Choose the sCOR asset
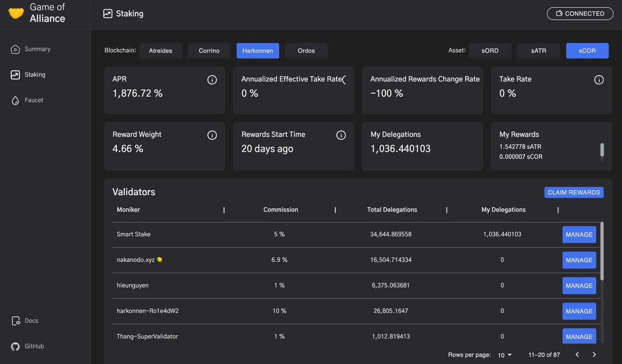The height and width of the screenshot is (364, 622). coord(587,50)
